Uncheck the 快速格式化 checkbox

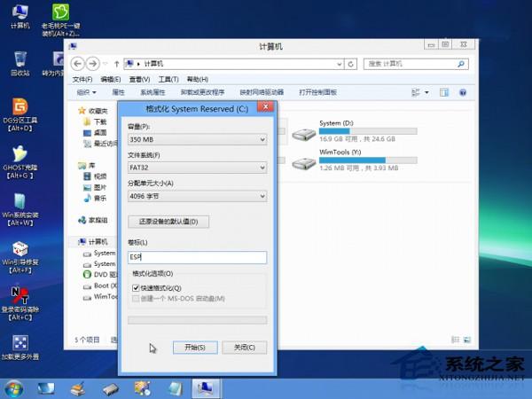pyautogui.click(x=136, y=288)
